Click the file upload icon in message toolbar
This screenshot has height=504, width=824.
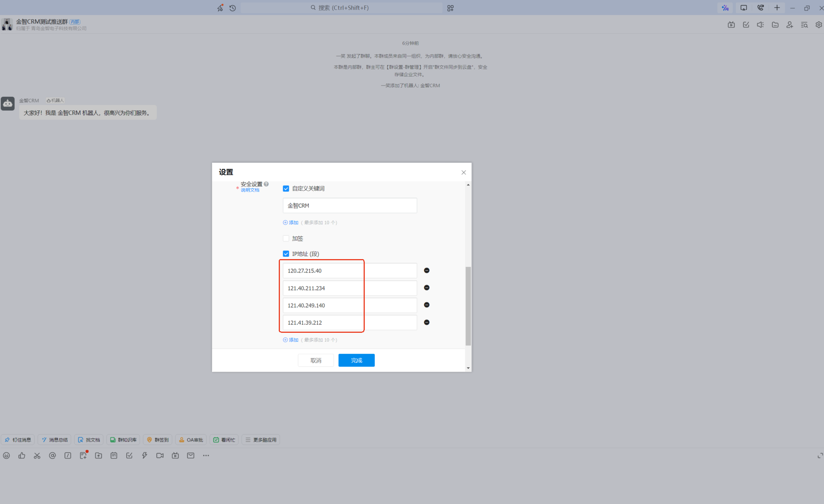pyautogui.click(x=98, y=455)
